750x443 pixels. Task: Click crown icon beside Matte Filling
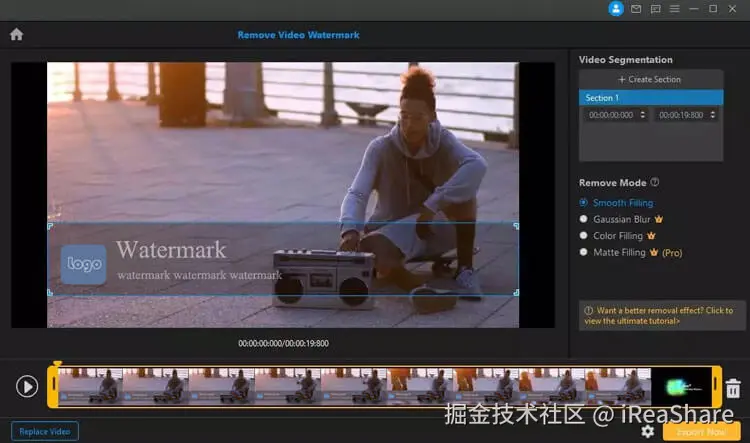(x=653, y=252)
